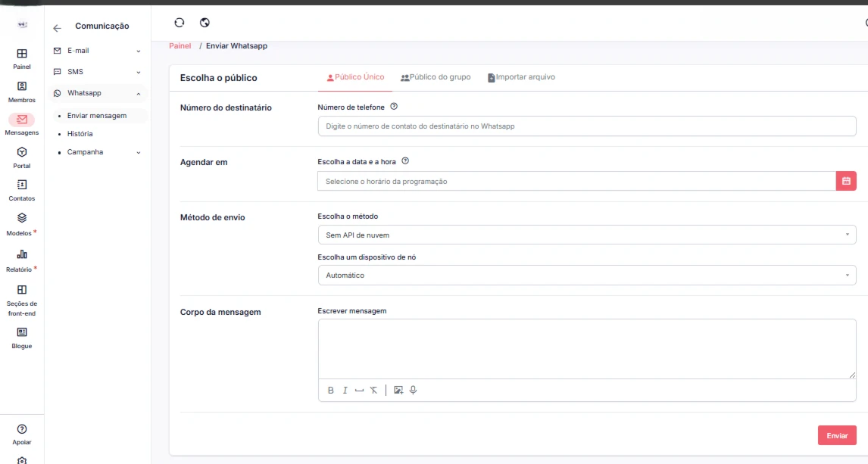This screenshot has height=464, width=868.
Task: Click the settings gear icon at the sidebar bottom
Action: [x=22, y=460]
